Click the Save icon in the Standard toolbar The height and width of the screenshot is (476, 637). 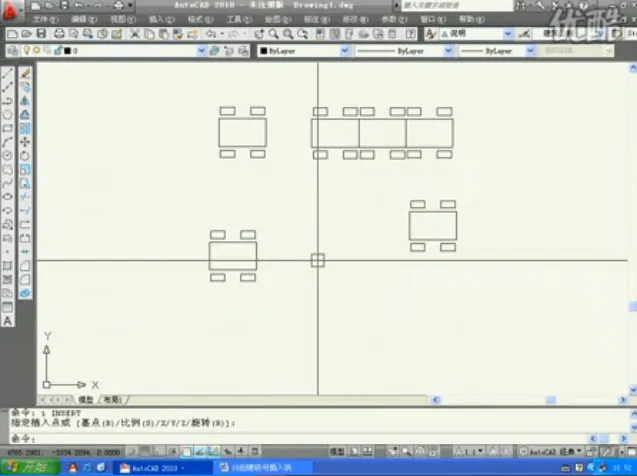tap(41, 34)
